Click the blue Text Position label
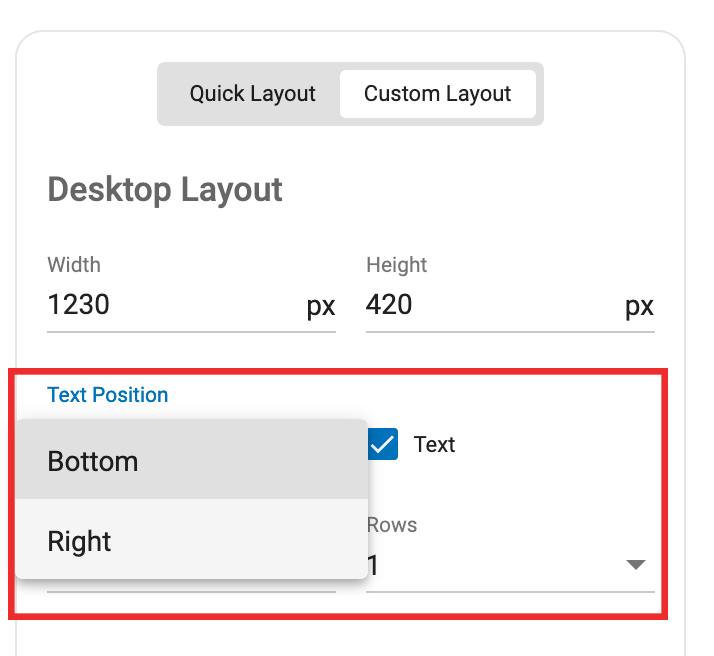Screen dimensions: 714x656 tap(108, 395)
